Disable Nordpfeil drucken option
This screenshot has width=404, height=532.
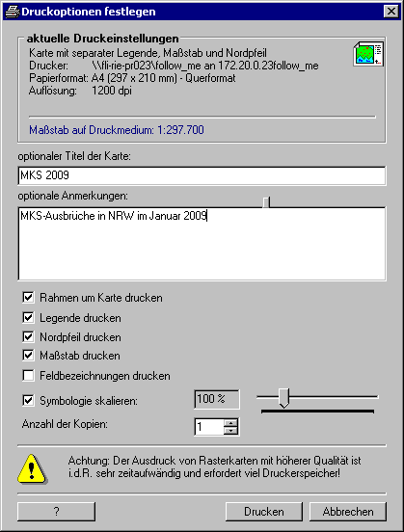28,337
